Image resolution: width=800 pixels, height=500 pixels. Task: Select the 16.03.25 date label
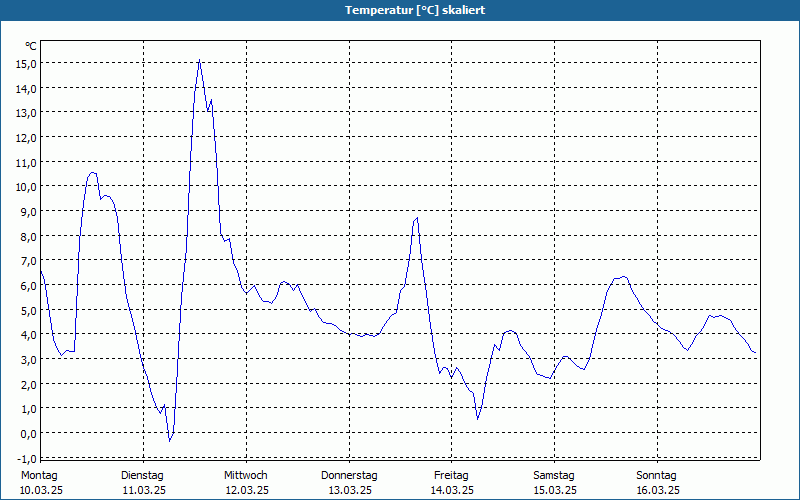point(658,490)
